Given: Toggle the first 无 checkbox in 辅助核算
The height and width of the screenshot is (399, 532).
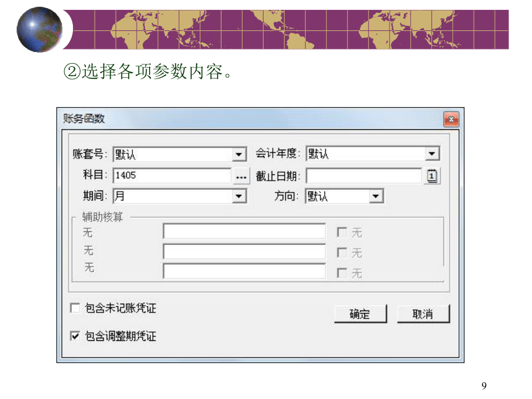Looking at the screenshot, I should 342,233.
